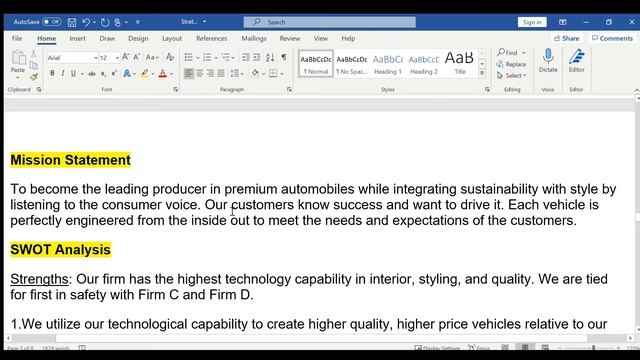Click the Cut scissors icon
The width and height of the screenshot is (640, 360).
33,53
